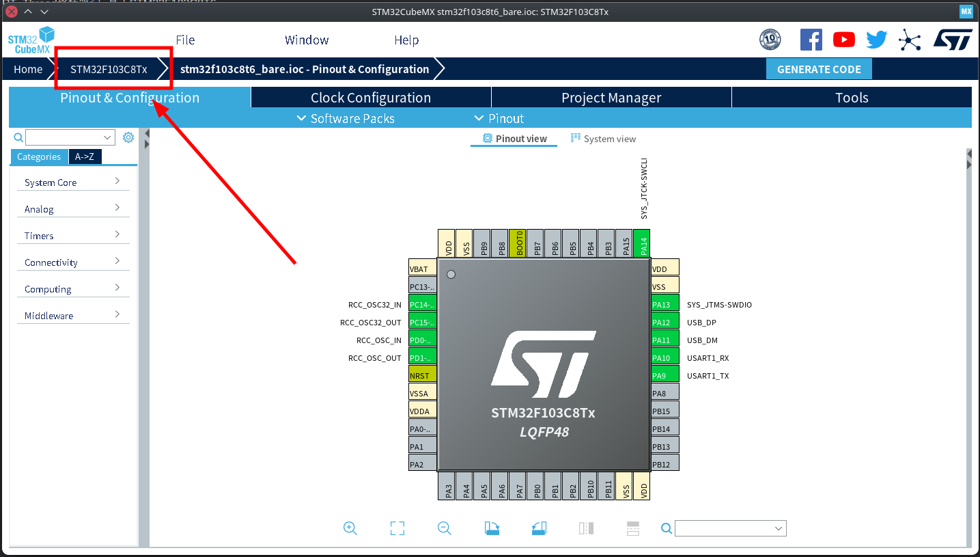
Task: Switch to the Clock Configuration tab
Action: pos(371,97)
